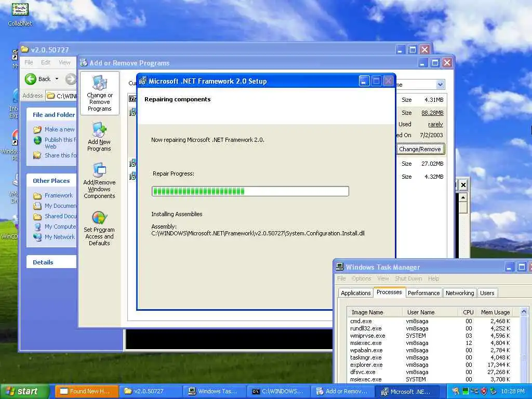Click the Back history dropdown arrow
This screenshot has height=399, width=532.
pos(57,79)
